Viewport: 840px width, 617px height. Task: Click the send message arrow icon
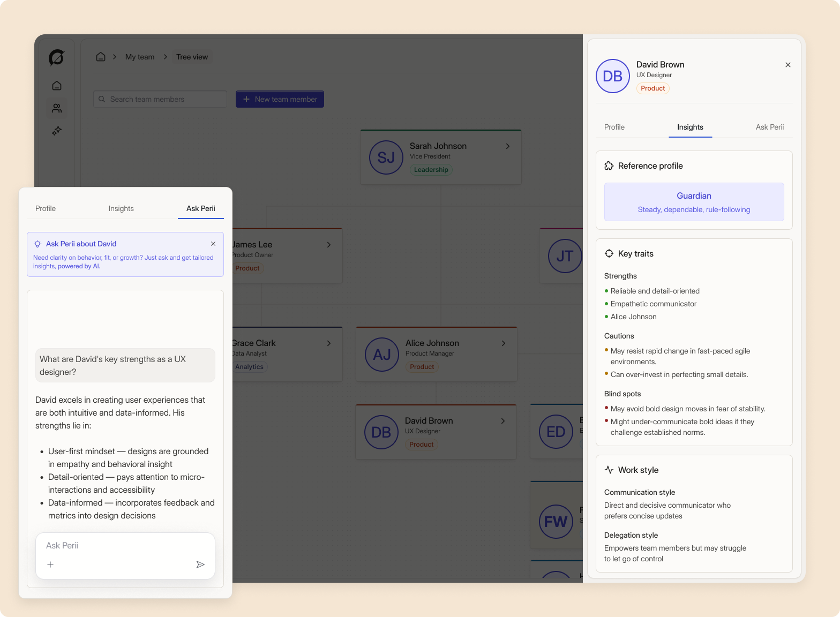[x=200, y=565]
